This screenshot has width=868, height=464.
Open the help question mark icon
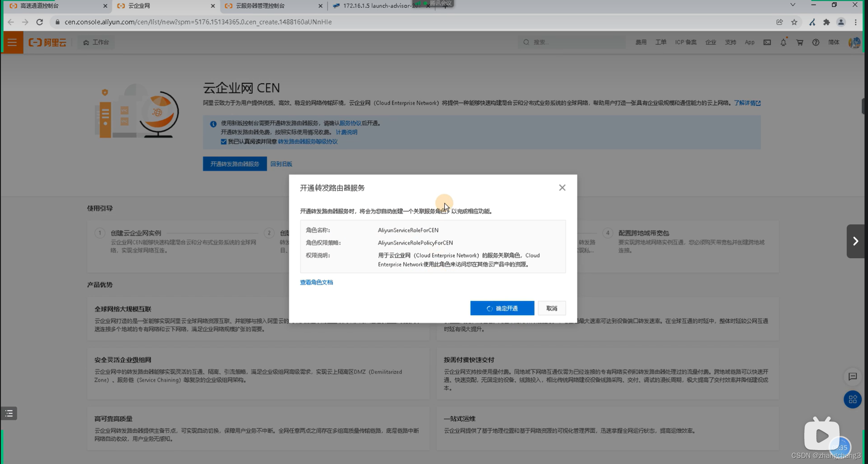(816, 42)
